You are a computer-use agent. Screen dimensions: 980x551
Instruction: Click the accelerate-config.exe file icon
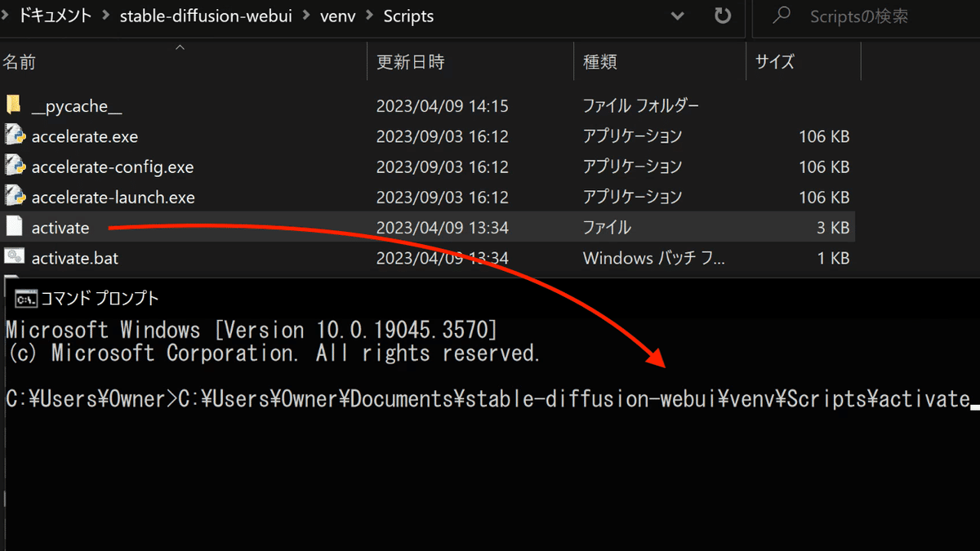point(14,166)
